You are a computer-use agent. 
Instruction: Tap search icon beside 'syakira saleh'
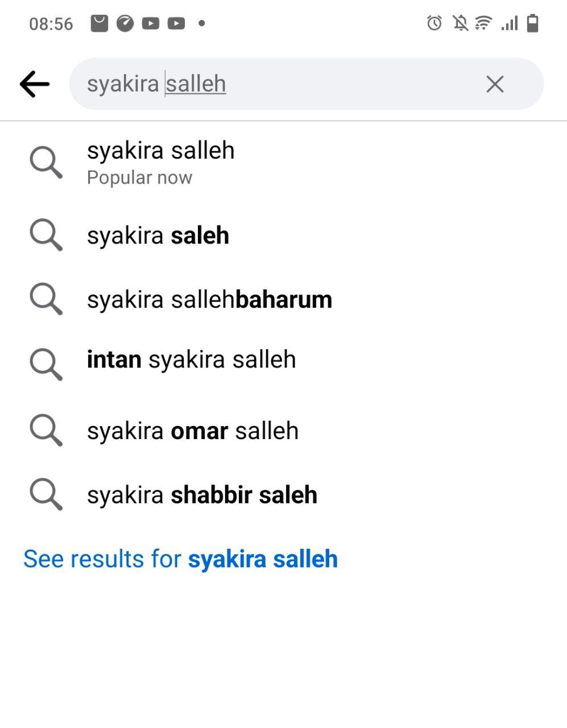(45, 235)
